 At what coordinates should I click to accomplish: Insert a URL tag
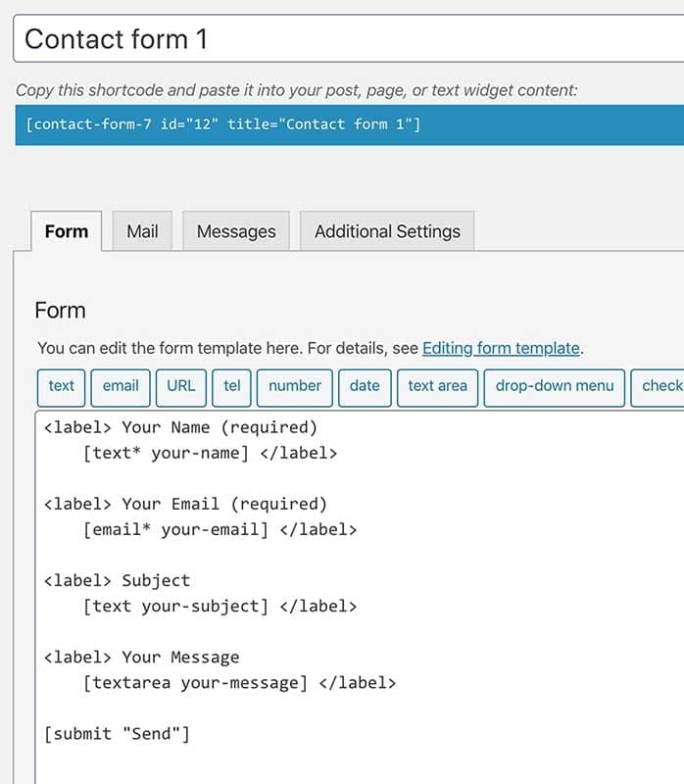click(181, 388)
